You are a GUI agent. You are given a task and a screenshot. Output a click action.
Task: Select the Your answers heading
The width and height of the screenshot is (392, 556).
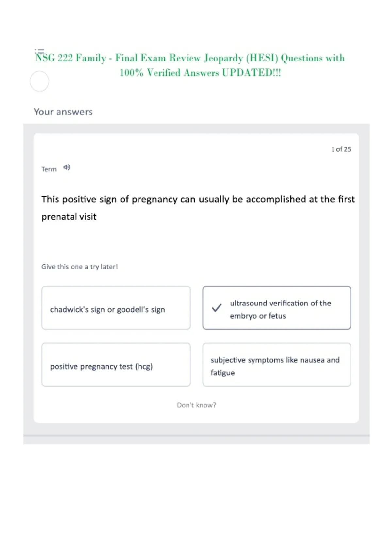coord(63,112)
